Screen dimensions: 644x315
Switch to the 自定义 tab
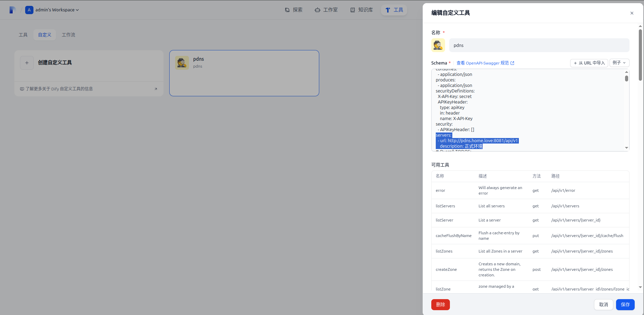pyautogui.click(x=44, y=35)
